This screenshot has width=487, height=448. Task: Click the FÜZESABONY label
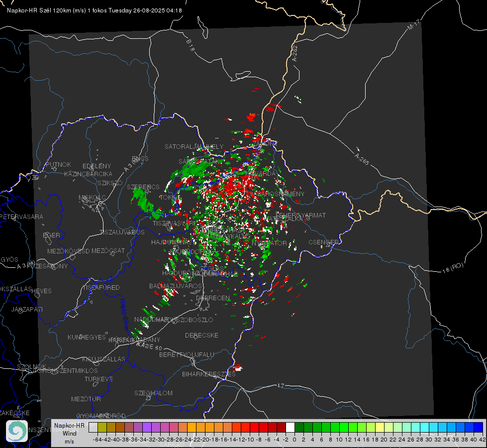point(47,266)
